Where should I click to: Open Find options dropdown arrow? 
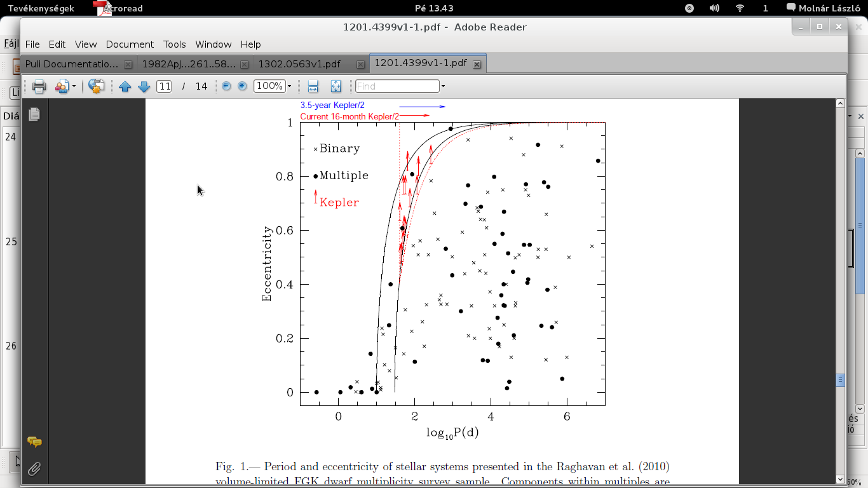[443, 86]
